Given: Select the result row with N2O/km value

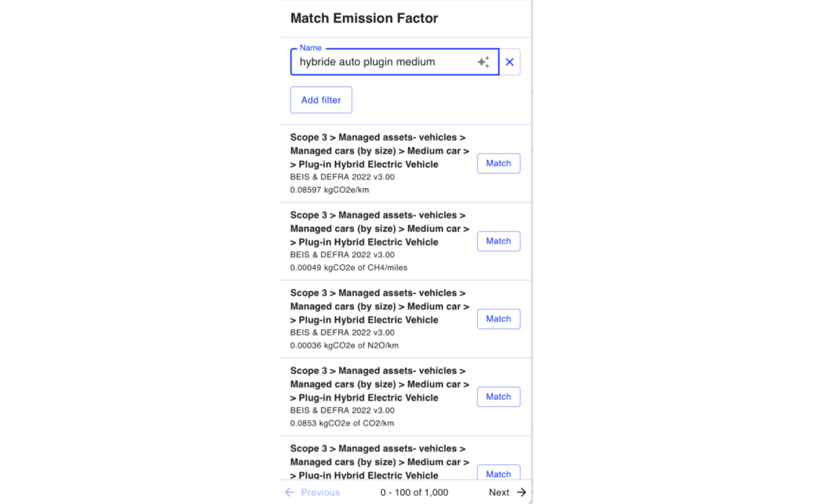Looking at the screenshot, I should pyautogui.click(x=373, y=319).
